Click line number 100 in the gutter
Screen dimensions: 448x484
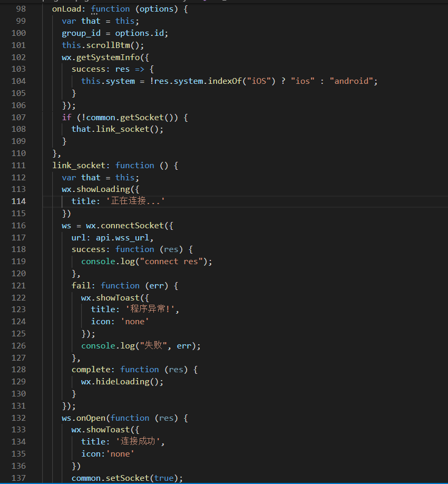tap(18, 33)
